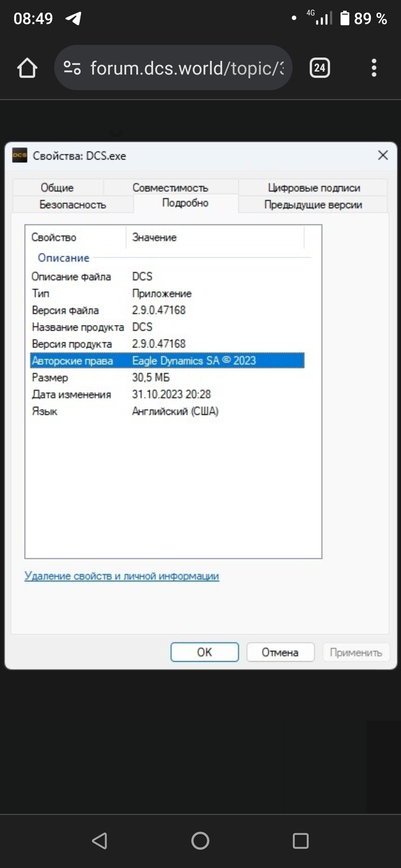Tap the Android home circle button
Viewport: 401px width, 868px height.
tap(200, 841)
